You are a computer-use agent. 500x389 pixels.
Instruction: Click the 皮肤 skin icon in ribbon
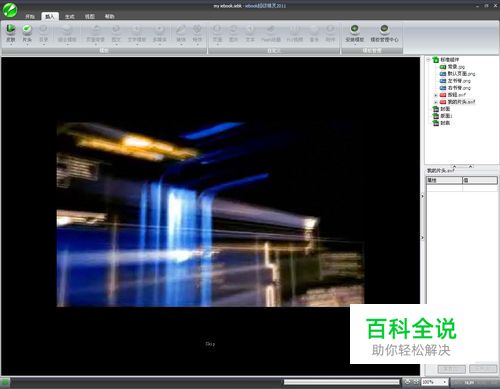(11, 34)
